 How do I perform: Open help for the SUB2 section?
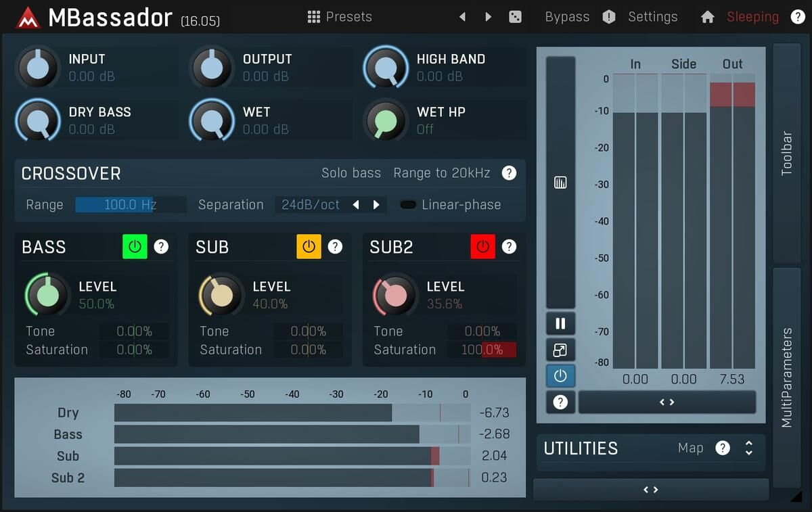(509, 247)
